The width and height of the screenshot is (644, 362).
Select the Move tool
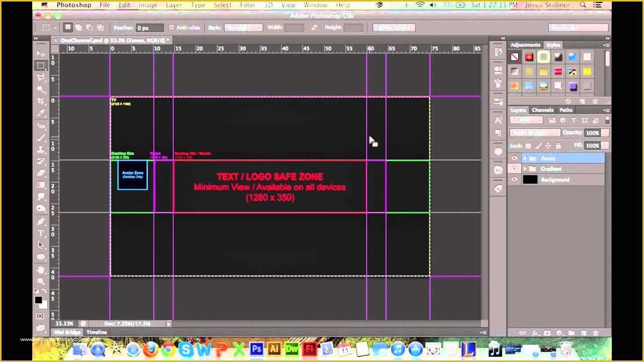pyautogui.click(x=41, y=53)
